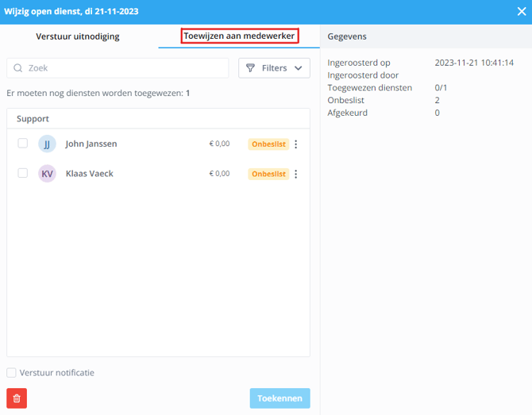Tick the checkbox next to Klaas Vaeck
This screenshot has height=415, width=532.
tap(22, 173)
